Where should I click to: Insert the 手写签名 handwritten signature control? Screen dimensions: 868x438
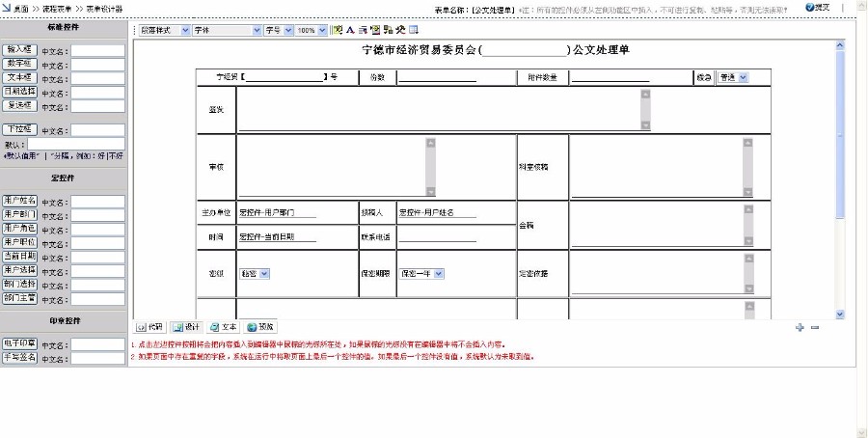coord(20,357)
